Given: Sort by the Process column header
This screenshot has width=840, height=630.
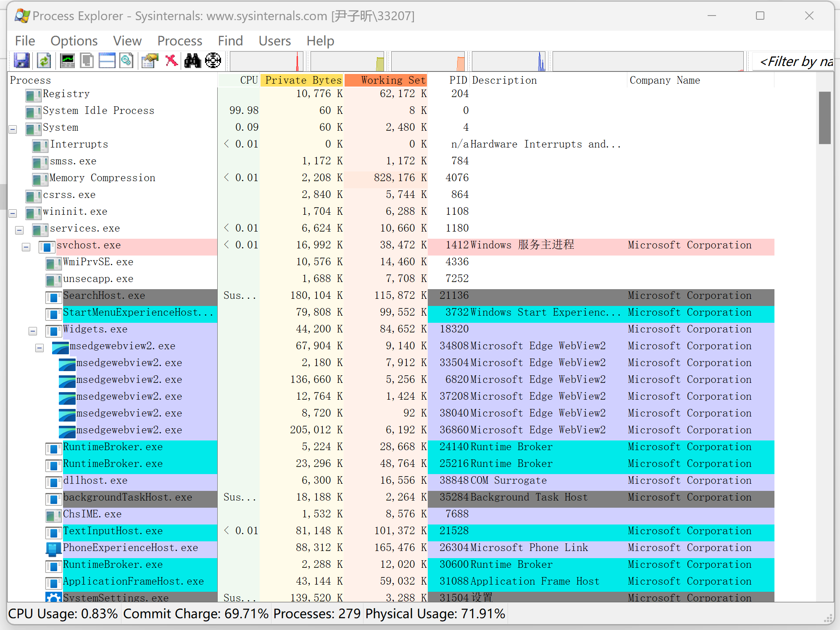Looking at the screenshot, I should point(113,80).
